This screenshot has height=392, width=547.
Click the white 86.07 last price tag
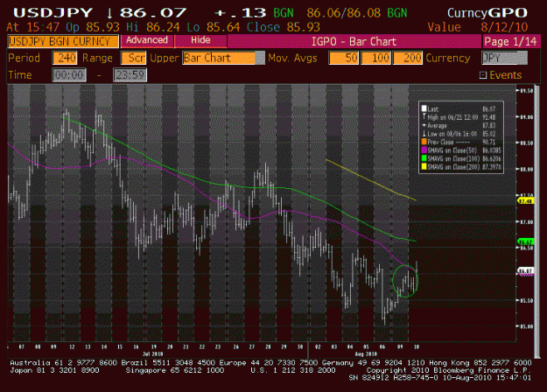click(526, 270)
